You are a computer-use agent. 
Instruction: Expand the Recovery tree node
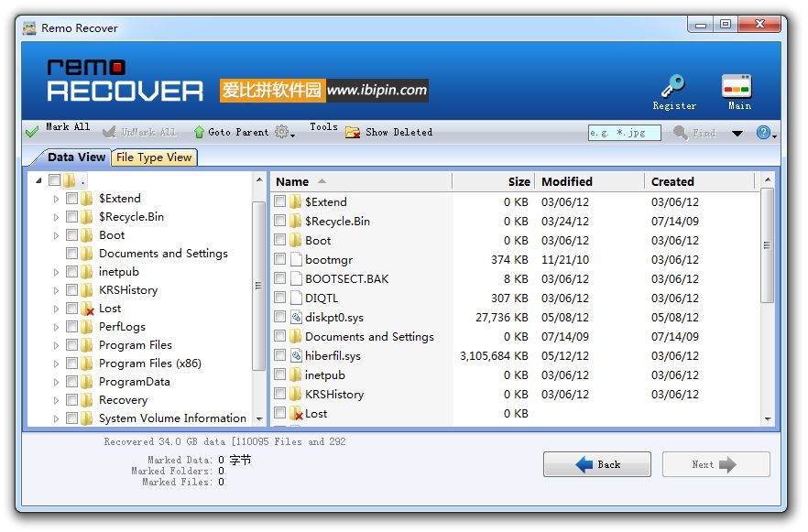click(56, 400)
